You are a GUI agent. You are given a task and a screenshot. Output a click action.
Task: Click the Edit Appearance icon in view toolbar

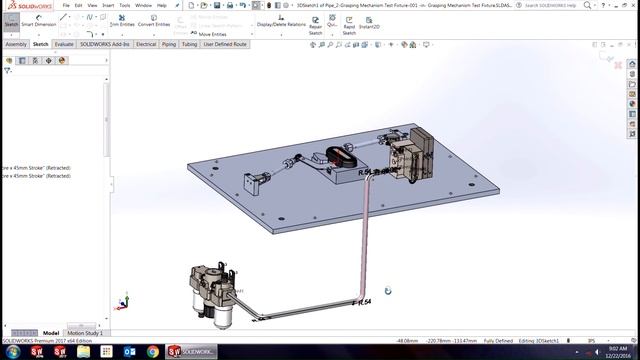click(404, 44)
